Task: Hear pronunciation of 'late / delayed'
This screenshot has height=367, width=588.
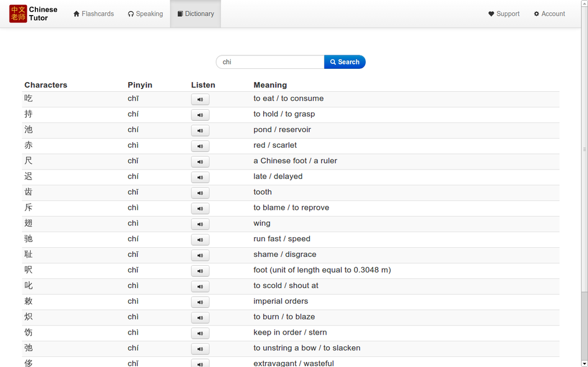Action: click(x=200, y=177)
